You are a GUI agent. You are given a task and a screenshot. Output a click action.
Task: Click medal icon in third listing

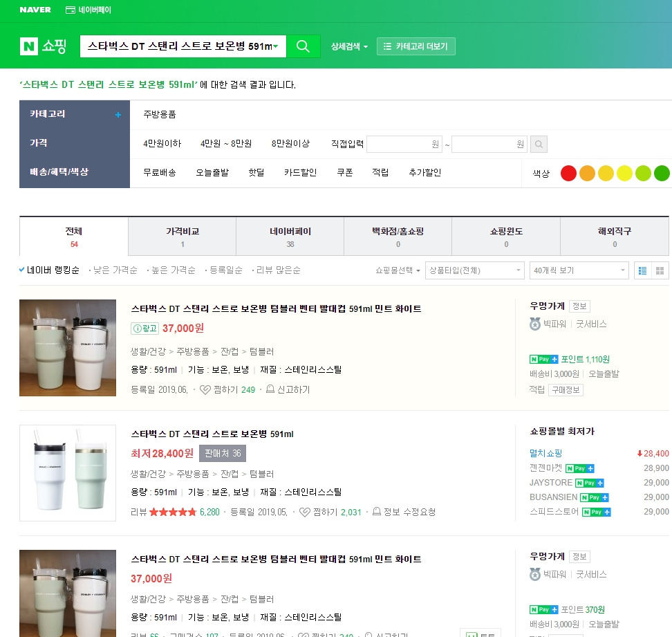pyautogui.click(x=535, y=574)
